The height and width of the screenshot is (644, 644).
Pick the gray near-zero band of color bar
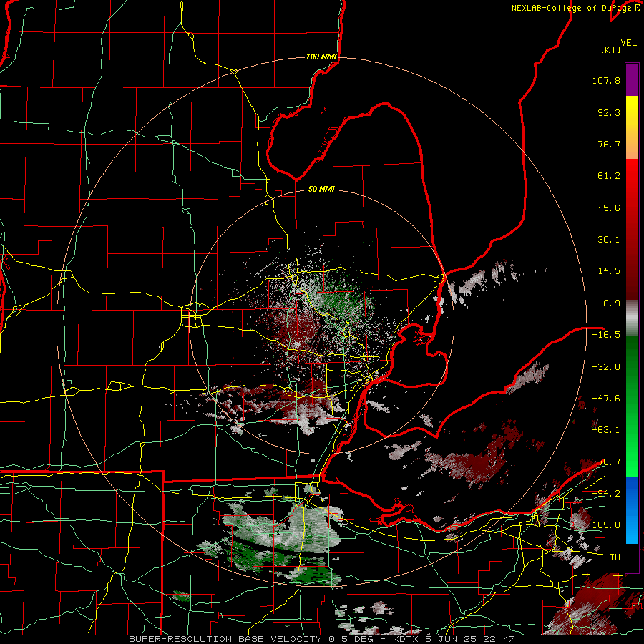tap(632, 318)
